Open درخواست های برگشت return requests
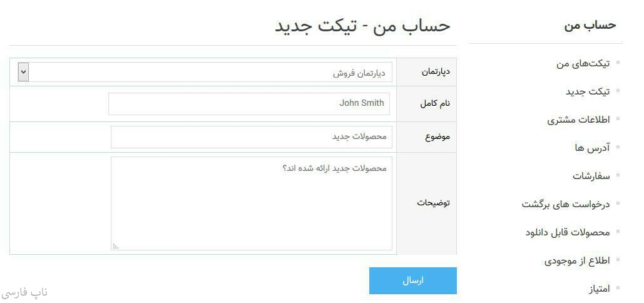This screenshot has width=644, height=303. [566, 204]
